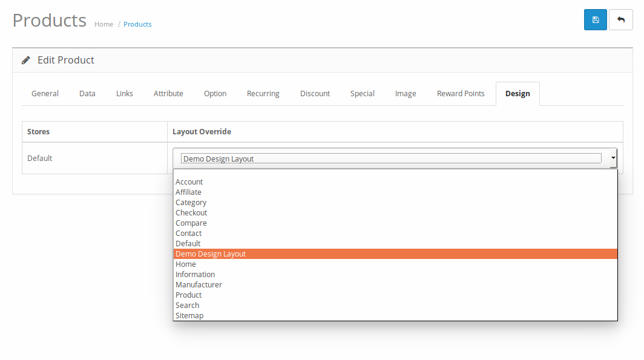Click the Cancel back-arrow icon button
This screenshot has height=360, width=644.
click(620, 20)
